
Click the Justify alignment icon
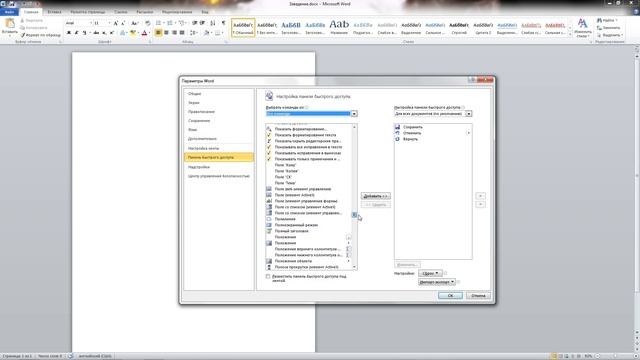[182, 33]
